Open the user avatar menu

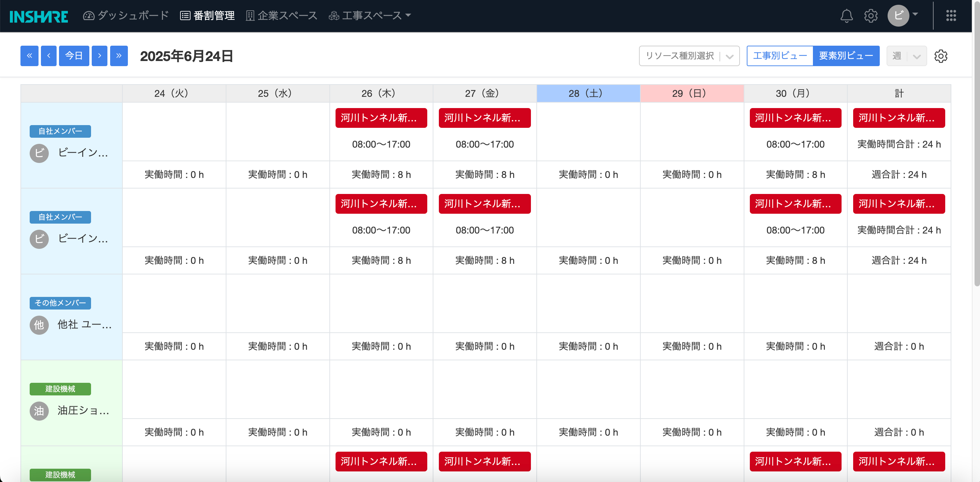(903, 16)
